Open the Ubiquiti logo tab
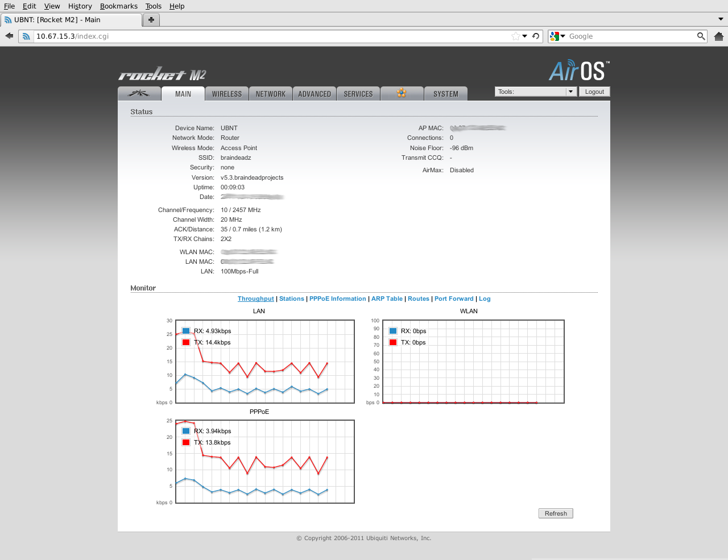 pyautogui.click(x=139, y=94)
